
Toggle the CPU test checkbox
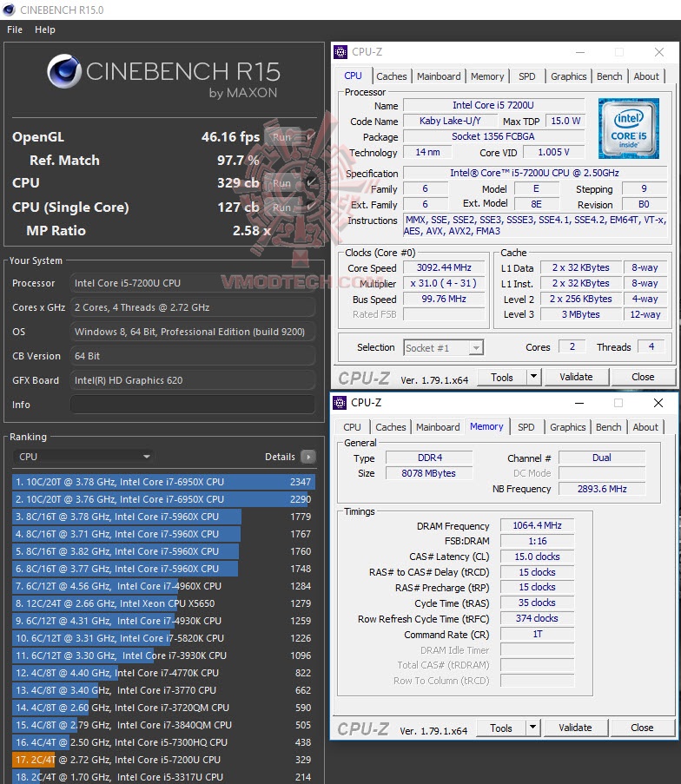pos(310,183)
